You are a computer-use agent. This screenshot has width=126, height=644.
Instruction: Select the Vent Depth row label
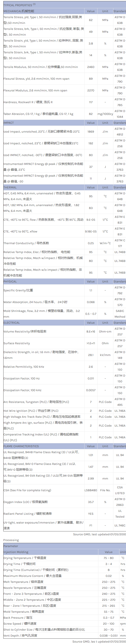coord(20,635)
